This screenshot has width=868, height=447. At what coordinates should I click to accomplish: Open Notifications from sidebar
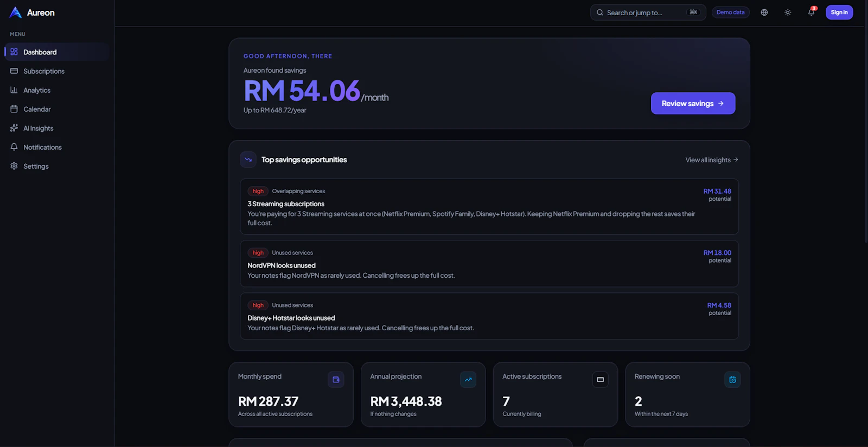point(57,147)
